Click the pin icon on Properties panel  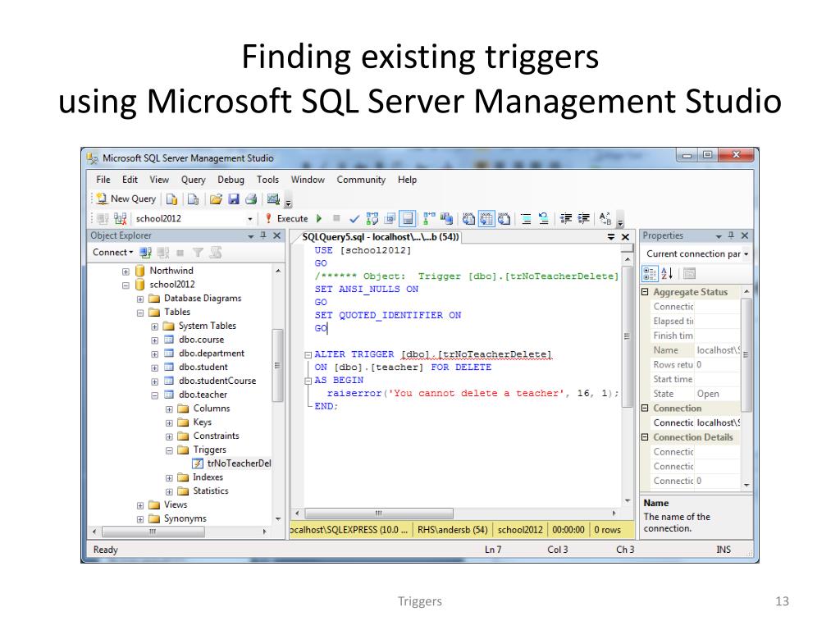(x=731, y=235)
